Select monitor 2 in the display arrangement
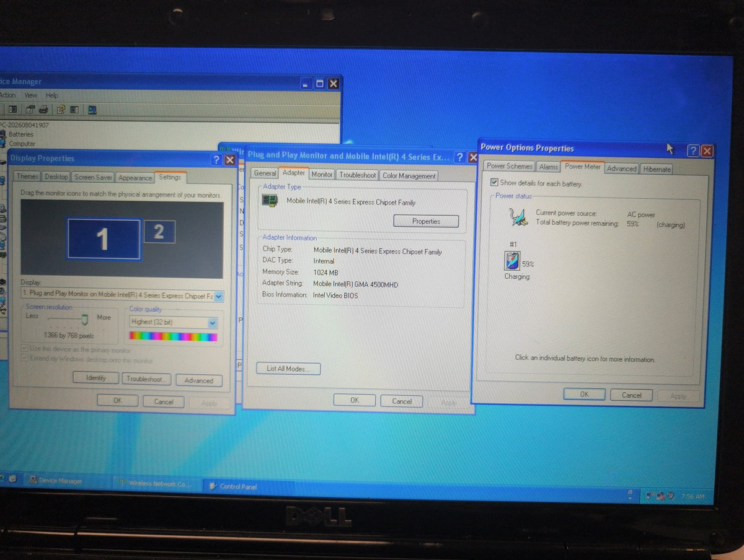Viewport: 744px width, 560px height. click(x=159, y=232)
